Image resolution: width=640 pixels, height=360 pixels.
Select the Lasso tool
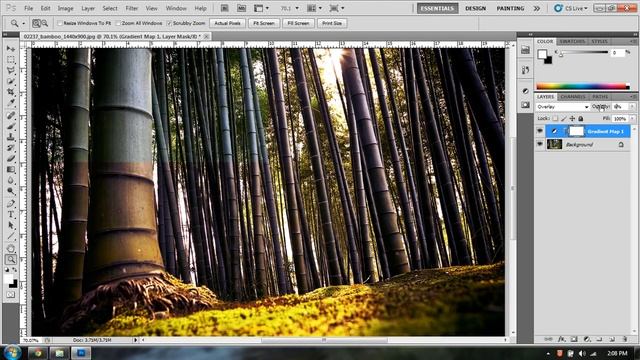click(x=11, y=71)
